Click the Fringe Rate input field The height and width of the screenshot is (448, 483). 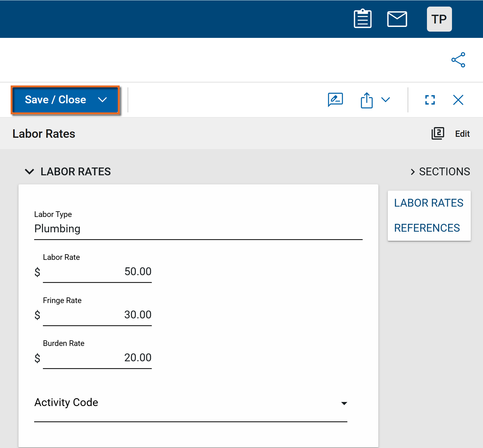[97, 315]
